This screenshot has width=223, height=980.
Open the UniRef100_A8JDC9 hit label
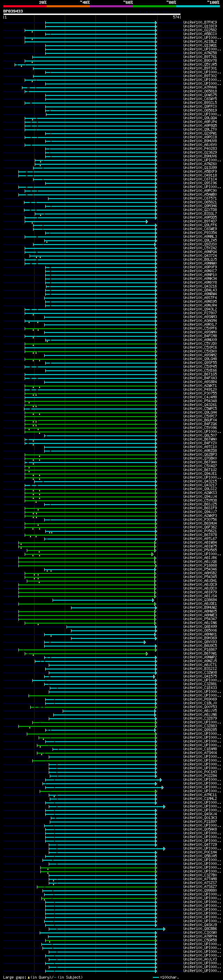200,585
